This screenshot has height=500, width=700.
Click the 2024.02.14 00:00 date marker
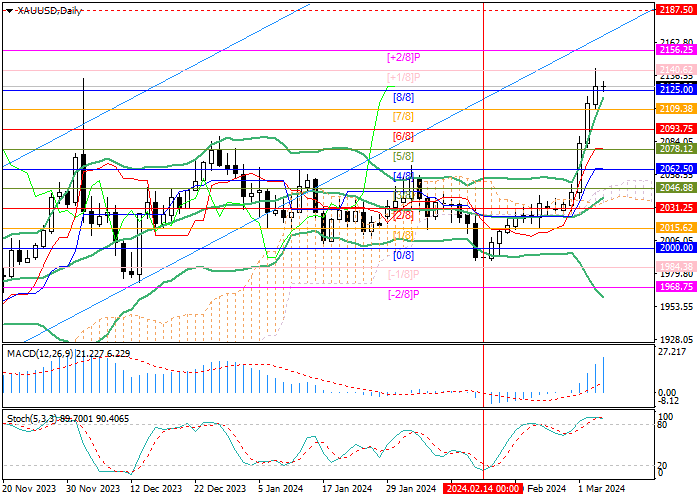coord(483,488)
